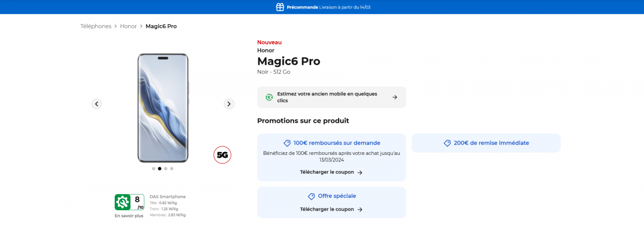Click the arrow on the trade-in estimate card
The image size is (644, 231).
(394, 97)
